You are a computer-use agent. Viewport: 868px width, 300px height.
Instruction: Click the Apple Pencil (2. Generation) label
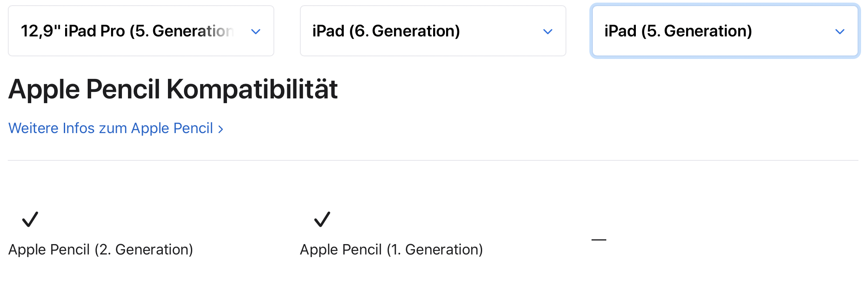[x=101, y=250]
